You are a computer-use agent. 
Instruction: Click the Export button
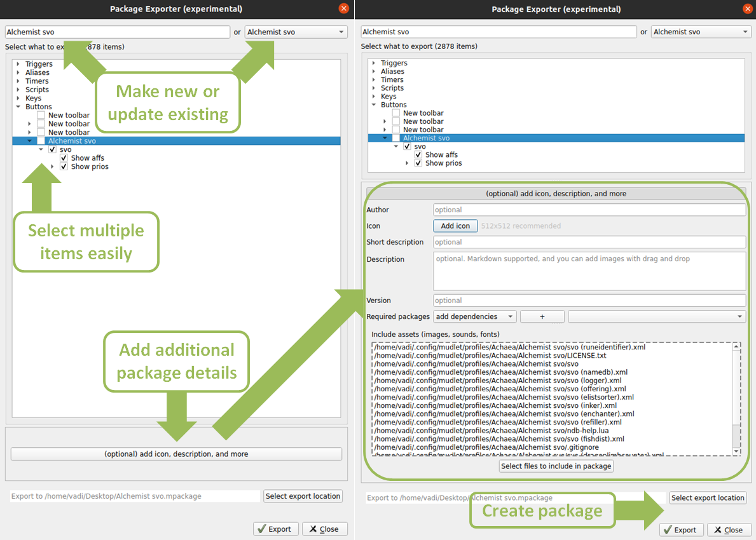pyautogui.click(x=681, y=529)
